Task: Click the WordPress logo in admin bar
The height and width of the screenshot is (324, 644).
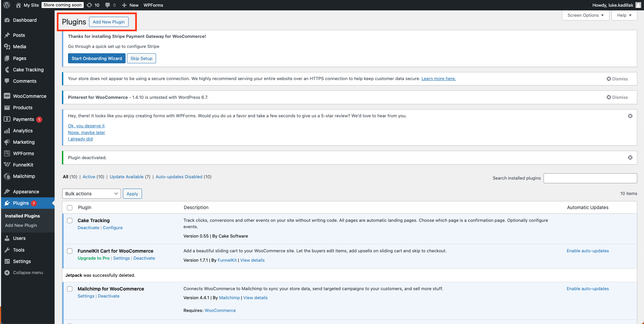Action: (x=7, y=5)
